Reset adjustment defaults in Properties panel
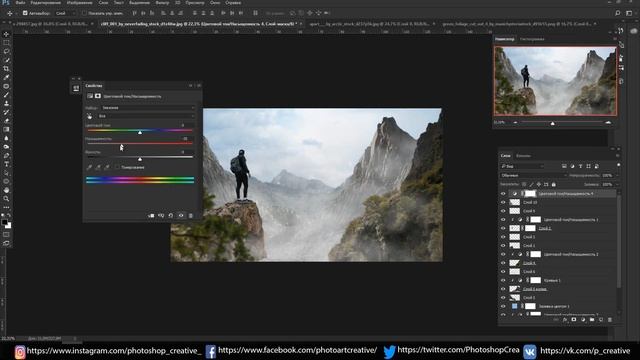Screen dimensions: 640x360 (171, 216)
